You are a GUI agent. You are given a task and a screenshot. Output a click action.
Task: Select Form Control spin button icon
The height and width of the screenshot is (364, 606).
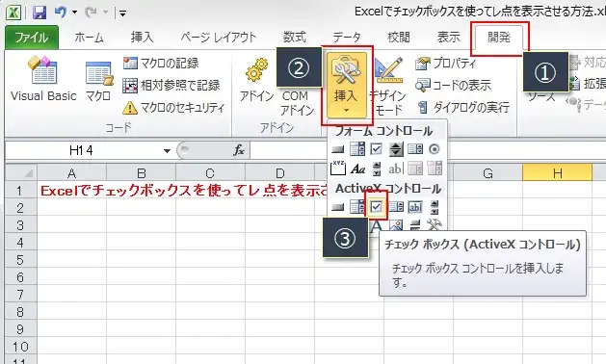point(396,149)
